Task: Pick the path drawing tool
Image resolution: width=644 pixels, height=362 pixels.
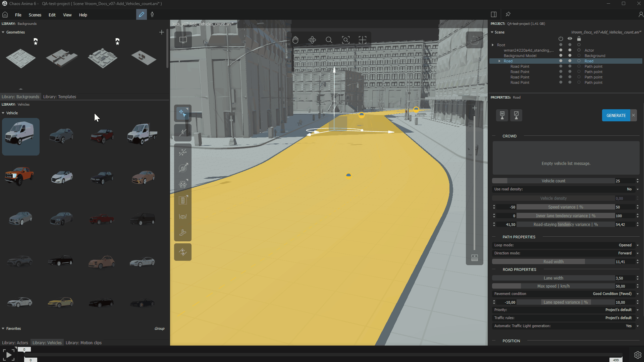Action: 183,152
